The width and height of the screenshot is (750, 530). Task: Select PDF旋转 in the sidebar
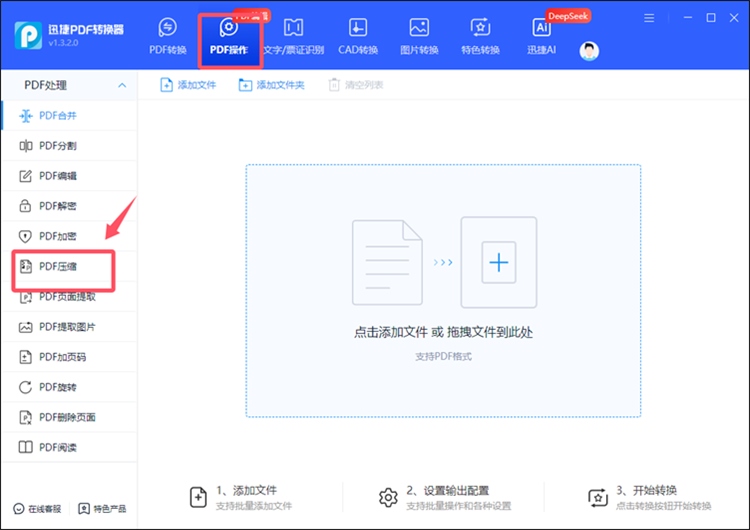point(69,387)
